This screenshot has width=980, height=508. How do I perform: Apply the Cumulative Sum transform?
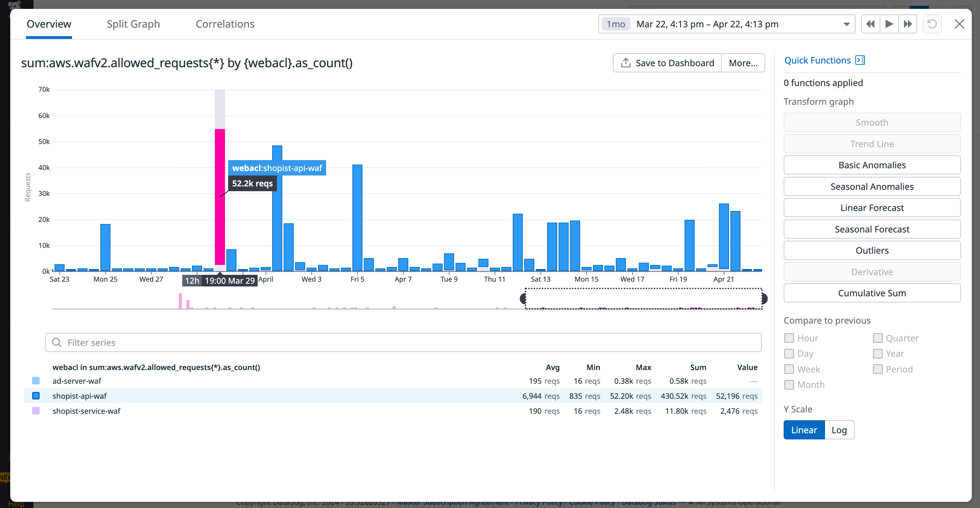click(x=872, y=293)
